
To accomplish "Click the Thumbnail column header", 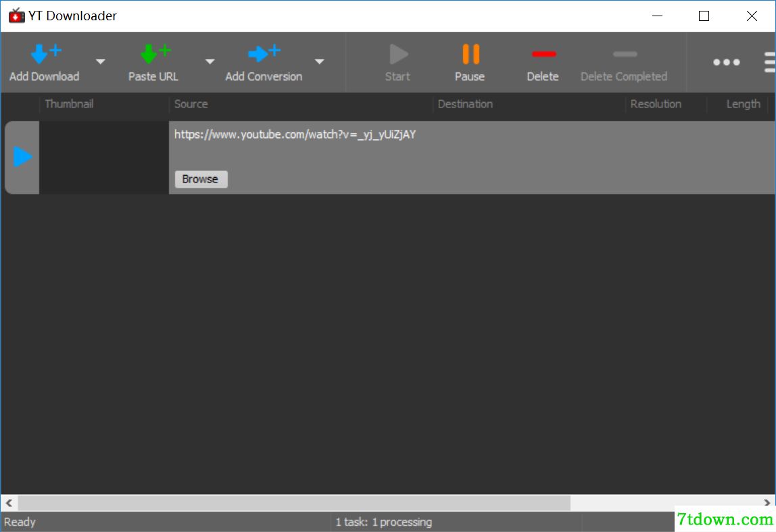I will coord(69,104).
